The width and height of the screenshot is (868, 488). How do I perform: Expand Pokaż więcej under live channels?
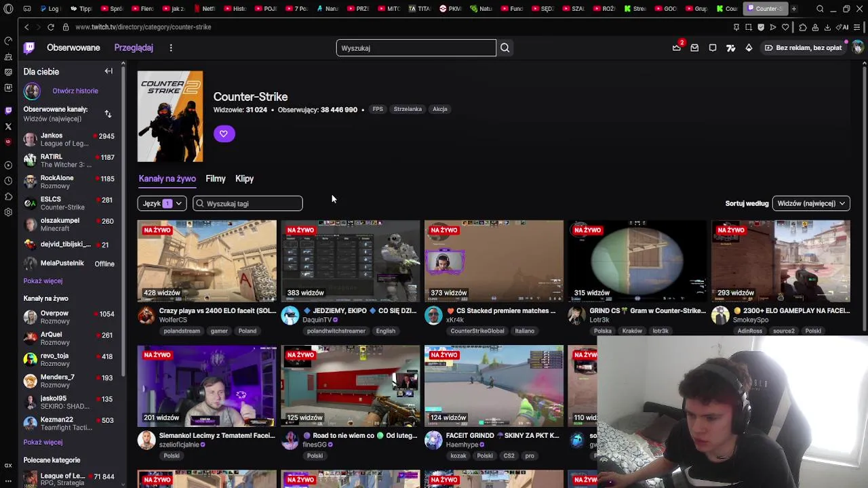(x=43, y=442)
